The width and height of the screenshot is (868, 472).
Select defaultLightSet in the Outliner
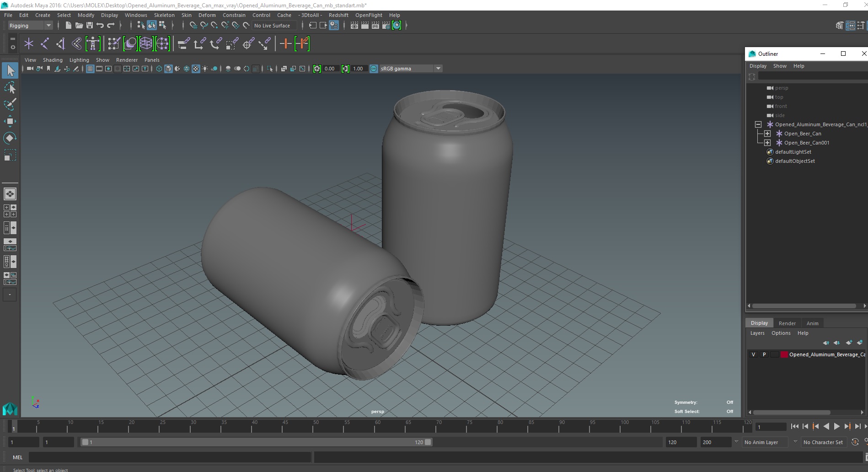pyautogui.click(x=793, y=152)
